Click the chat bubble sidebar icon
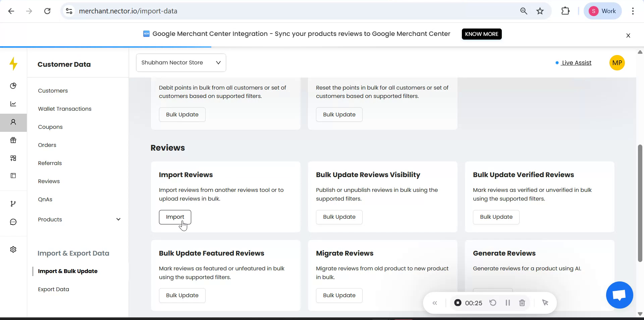Image resolution: width=644 pixels, height=320 pixels. point(13,222)
